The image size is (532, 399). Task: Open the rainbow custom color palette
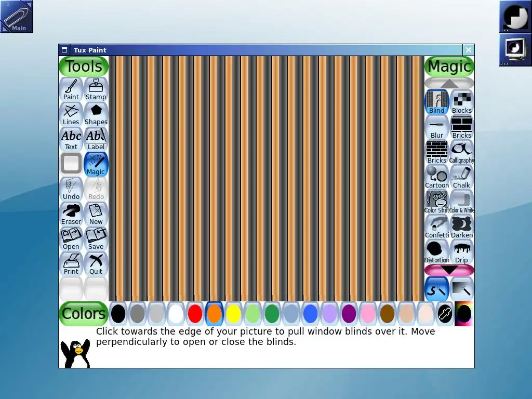(x=464, y=313)
